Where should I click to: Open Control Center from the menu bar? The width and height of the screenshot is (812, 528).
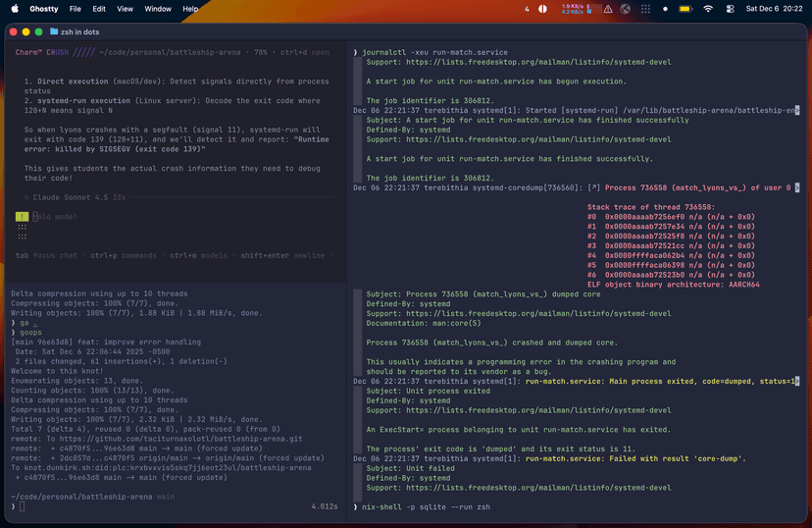point(731,9)
